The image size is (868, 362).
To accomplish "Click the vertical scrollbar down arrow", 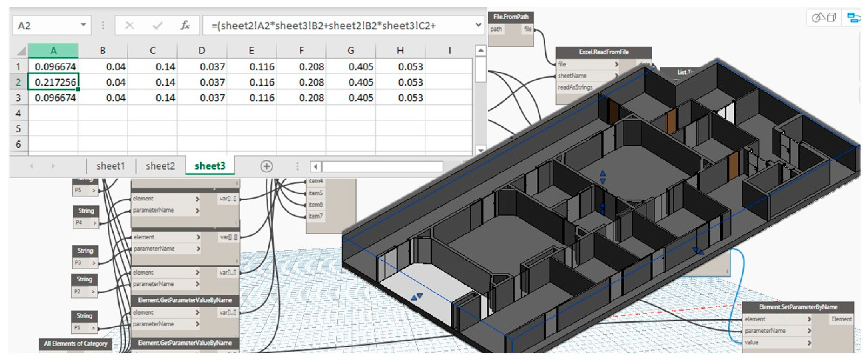I will 481,150.
